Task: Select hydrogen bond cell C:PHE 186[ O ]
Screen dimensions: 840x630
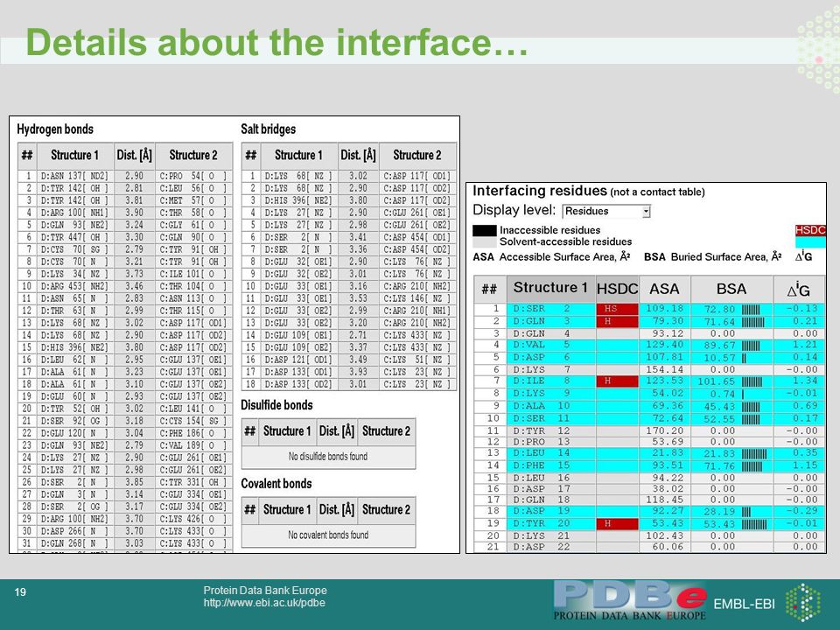Action: (192, 433)
